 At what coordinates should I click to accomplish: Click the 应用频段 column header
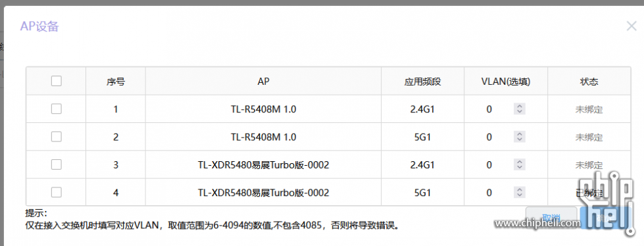(x=422, y=82)
